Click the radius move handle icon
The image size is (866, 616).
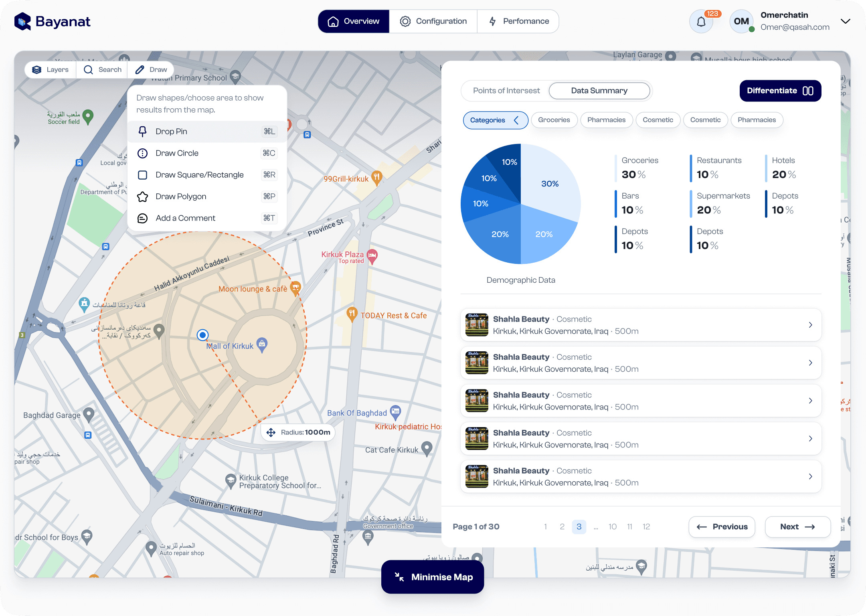coord(271,432)
